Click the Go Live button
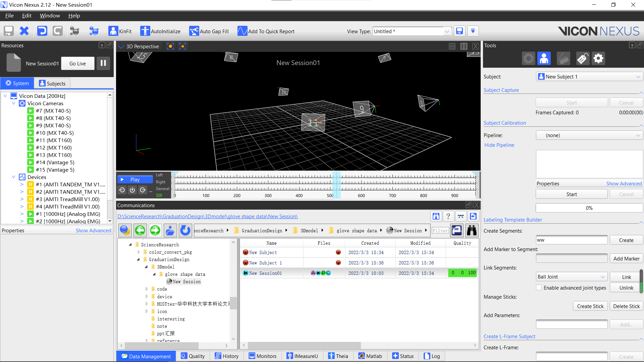 [77, 63]
